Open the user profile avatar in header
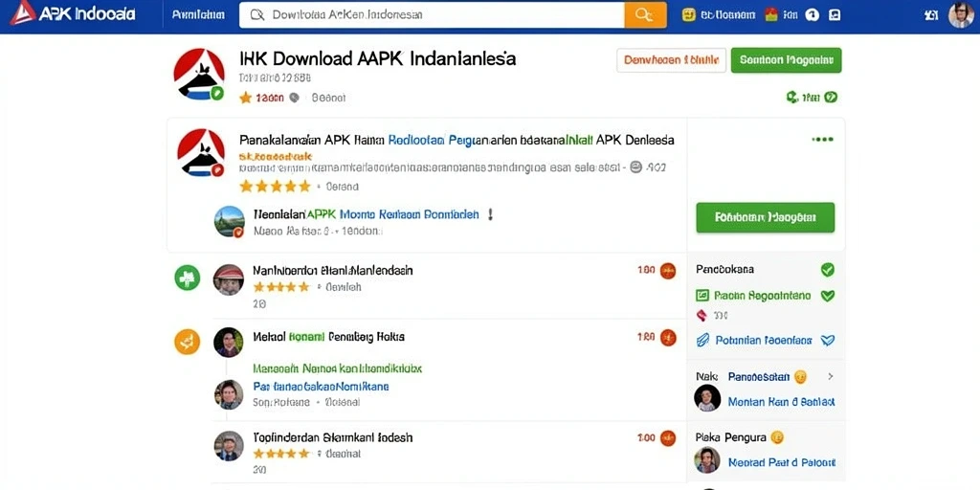980x490 pixels. [x=961, y=15]
